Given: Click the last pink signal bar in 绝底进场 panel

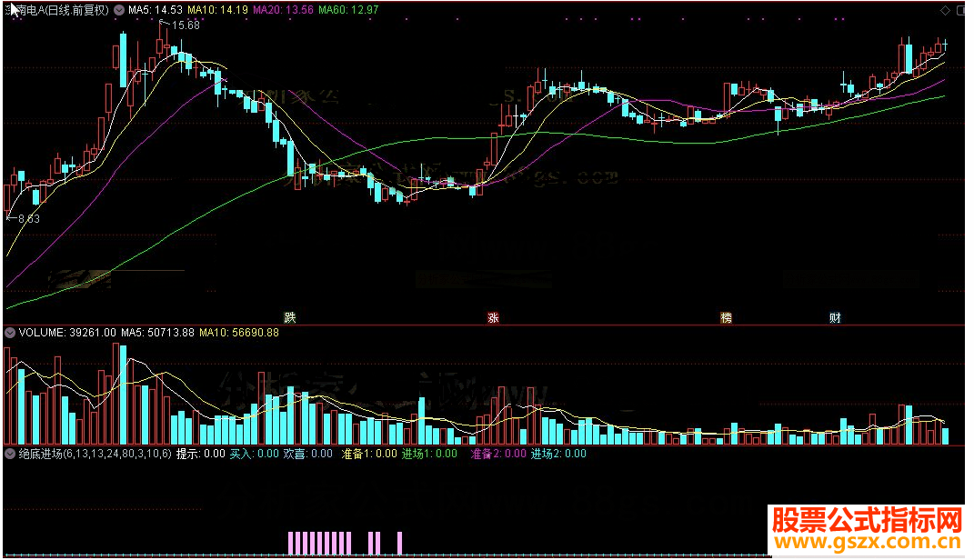Looking at the screenshot, I should 400,544.
